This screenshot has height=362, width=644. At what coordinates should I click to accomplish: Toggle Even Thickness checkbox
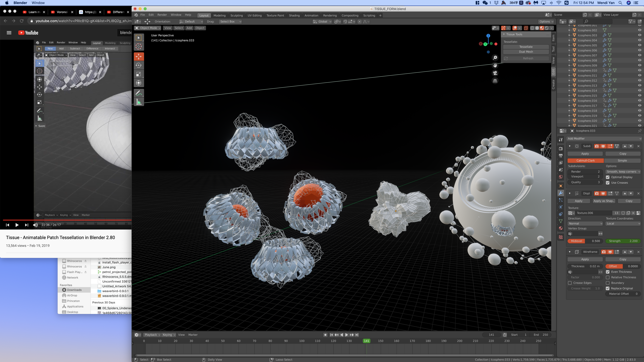click(608, 272)
